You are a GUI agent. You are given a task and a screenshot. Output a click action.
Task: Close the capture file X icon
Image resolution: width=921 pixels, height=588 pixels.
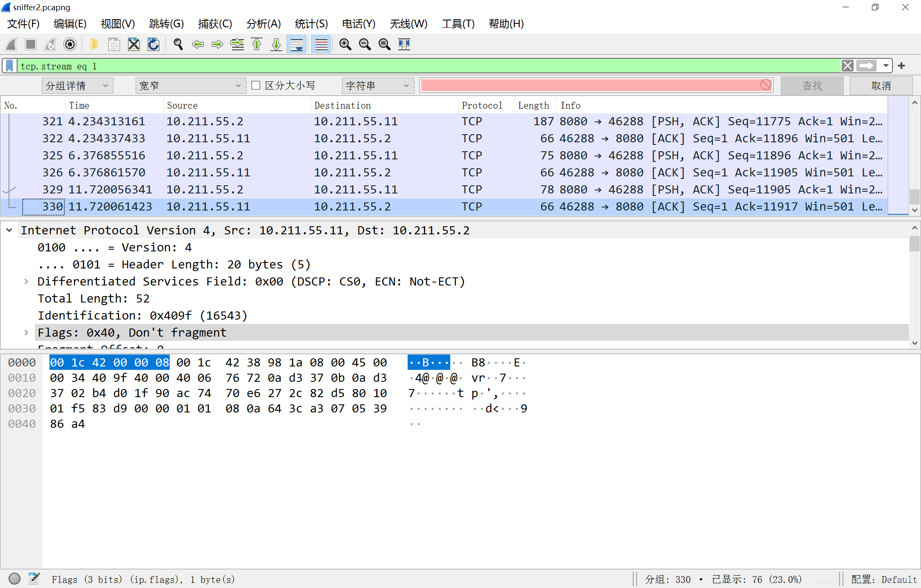(134, 44)
